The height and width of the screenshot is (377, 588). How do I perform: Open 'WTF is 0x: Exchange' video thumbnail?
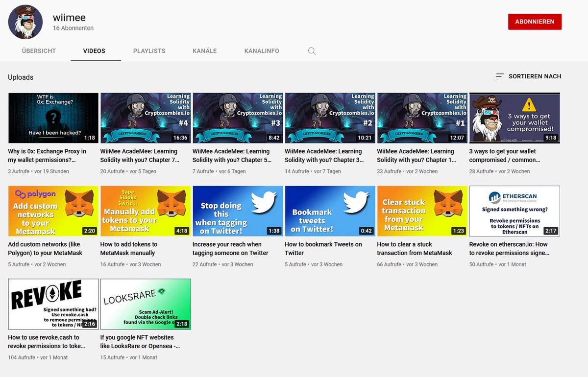coord(53,118)
